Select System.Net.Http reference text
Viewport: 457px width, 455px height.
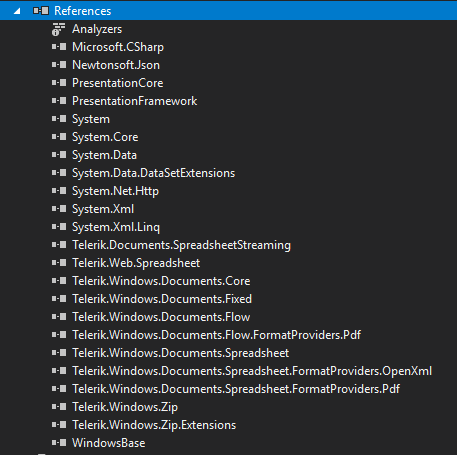[x=115, y=191]
